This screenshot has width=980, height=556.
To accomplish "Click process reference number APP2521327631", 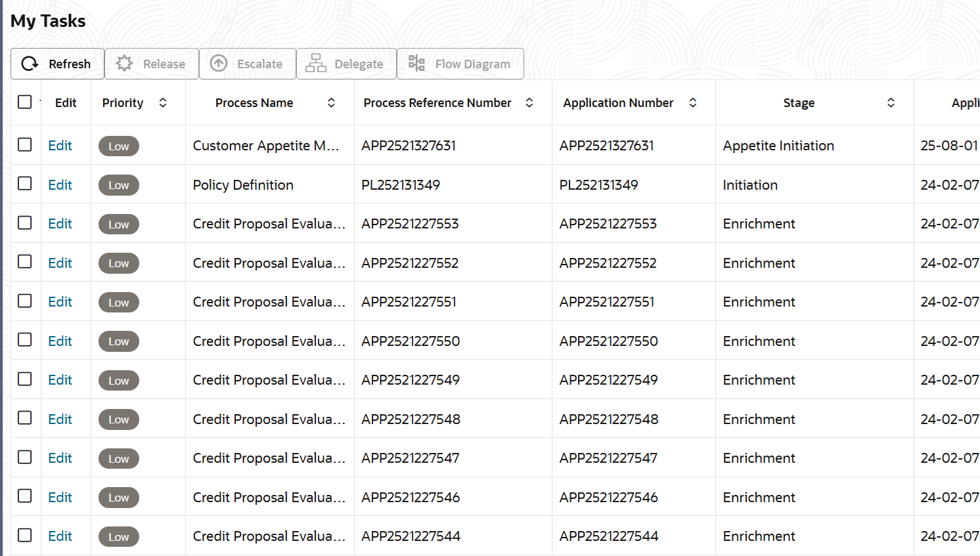I will tap(409, 146).
